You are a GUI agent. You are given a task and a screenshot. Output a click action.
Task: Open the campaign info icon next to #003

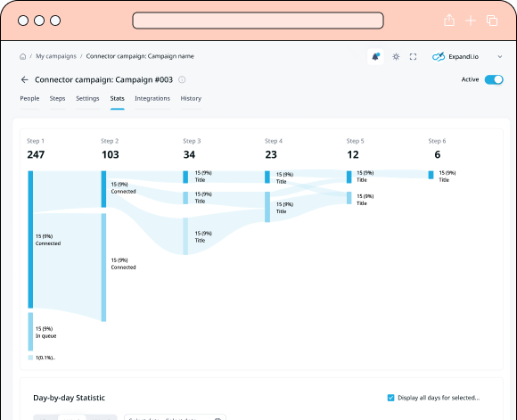point(182,79)
